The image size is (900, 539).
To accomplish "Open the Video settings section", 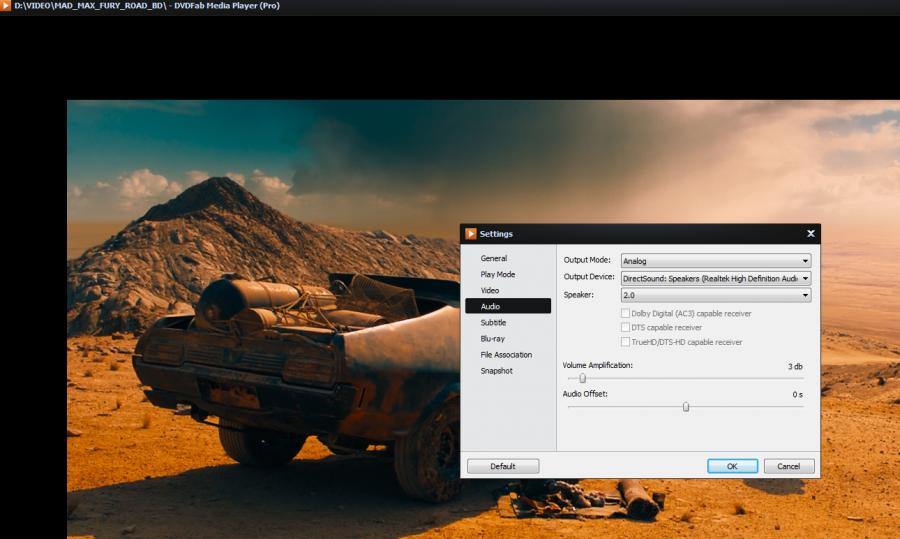I will tap(508, 290).
